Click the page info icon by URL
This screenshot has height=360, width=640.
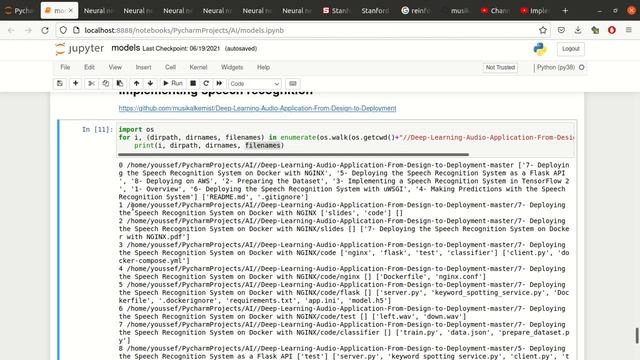[76, 30]
